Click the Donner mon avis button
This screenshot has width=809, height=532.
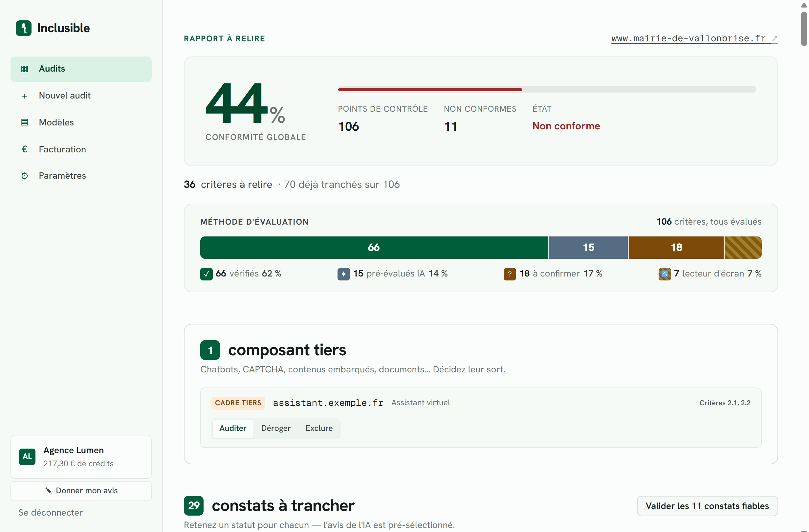(x=81, y=491)
